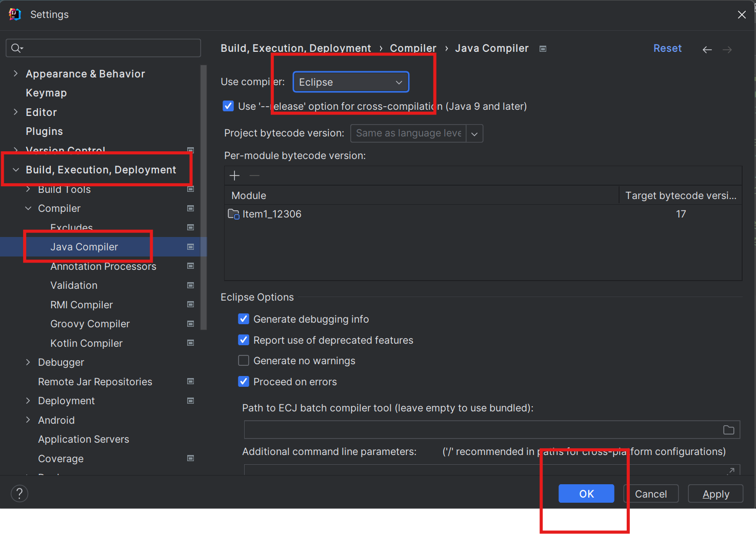This screenshot has width=756, height=534.
Task: Open Kotlin Compiler settings
Action: click(x=86, y=343)
